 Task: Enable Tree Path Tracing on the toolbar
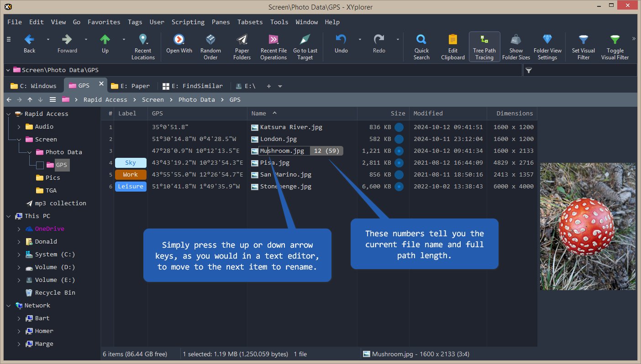tap(484, 46)
